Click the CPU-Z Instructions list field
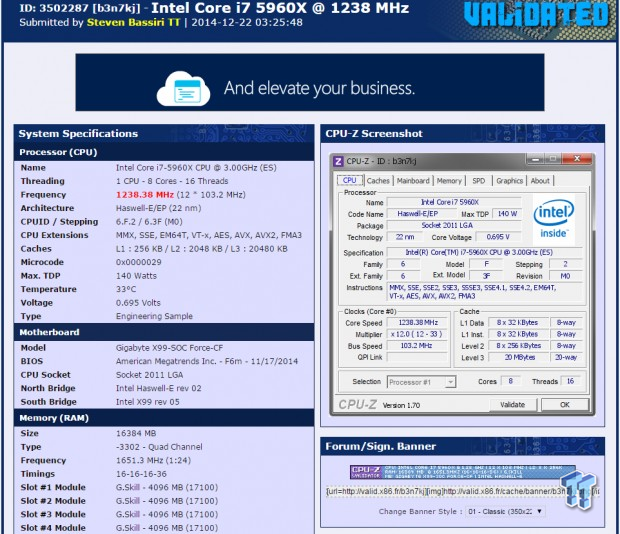 (486, 292)
